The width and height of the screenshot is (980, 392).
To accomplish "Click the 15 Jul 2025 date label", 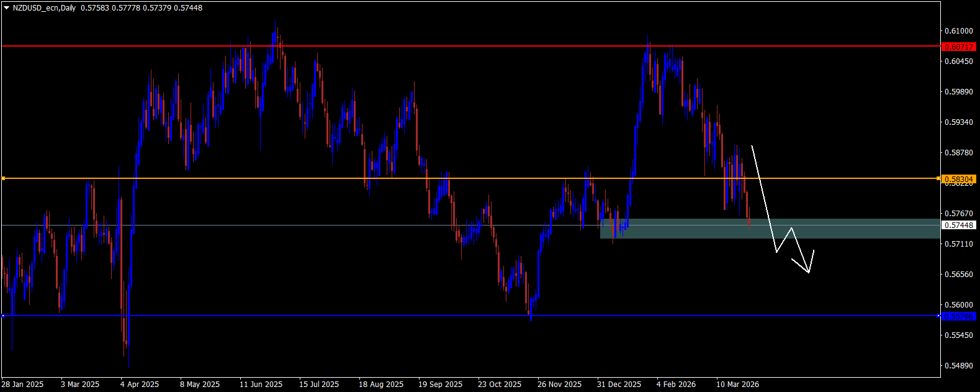I will (319, 385).
